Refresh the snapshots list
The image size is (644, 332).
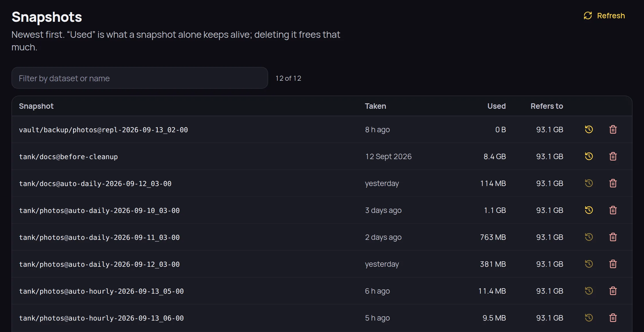click(x=604, y=15)
